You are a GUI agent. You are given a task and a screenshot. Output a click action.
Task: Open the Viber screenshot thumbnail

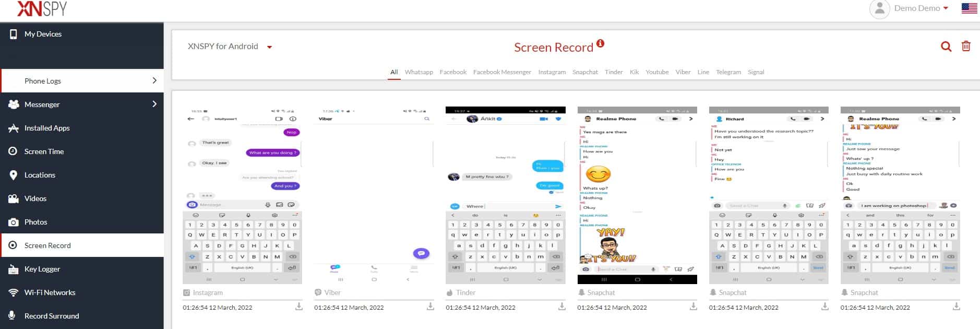pyautogui.click(x=374, y=195)
